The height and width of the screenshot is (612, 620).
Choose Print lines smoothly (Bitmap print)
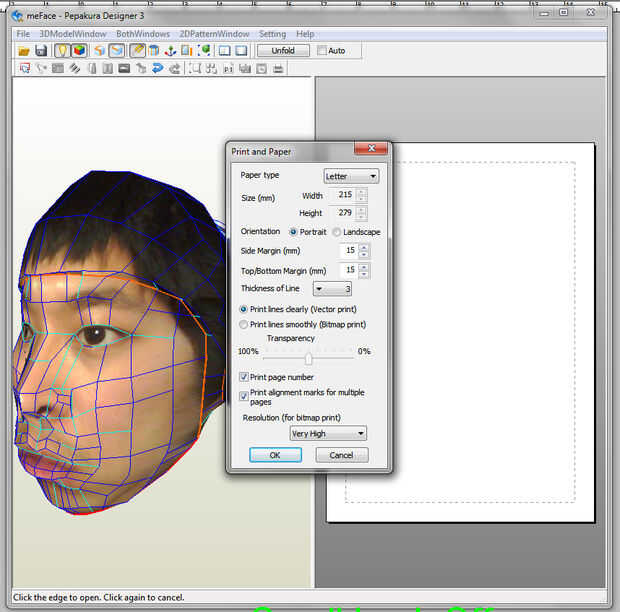coord(244,324)
